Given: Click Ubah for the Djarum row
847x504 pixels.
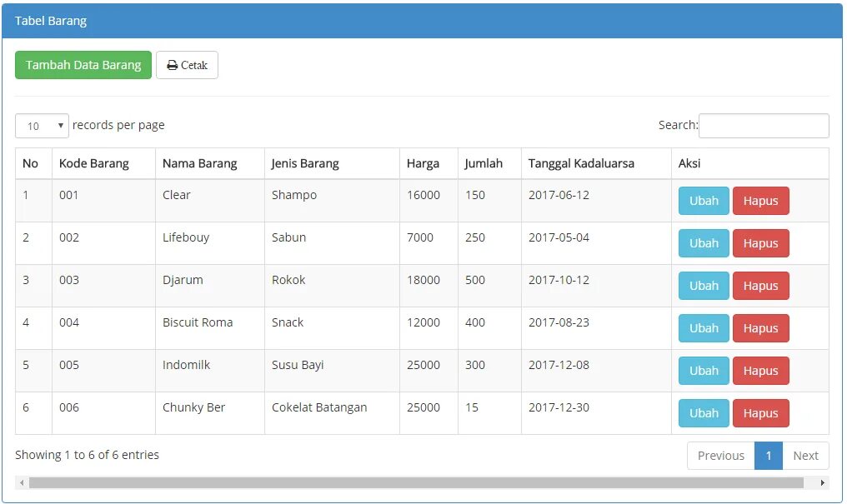Looking at the screenshot, I should [704, 286].
